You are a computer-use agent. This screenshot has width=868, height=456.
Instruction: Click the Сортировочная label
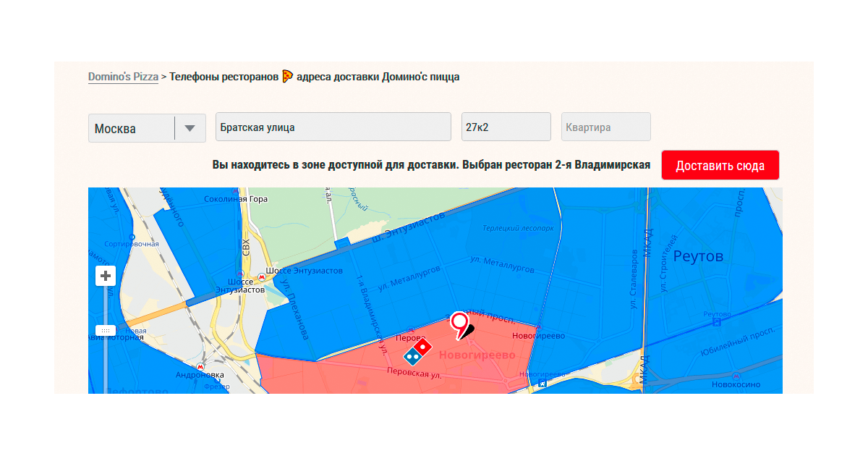[x=132, y=245]
